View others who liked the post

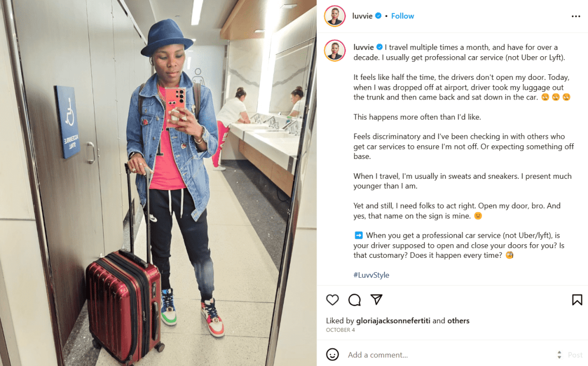click(458, 321)
